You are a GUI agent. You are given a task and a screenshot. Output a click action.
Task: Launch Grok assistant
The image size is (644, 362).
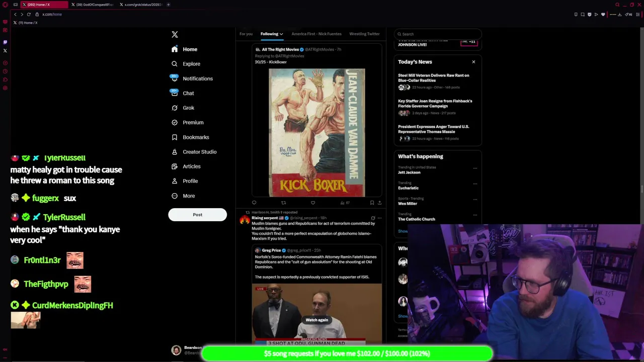182,108
